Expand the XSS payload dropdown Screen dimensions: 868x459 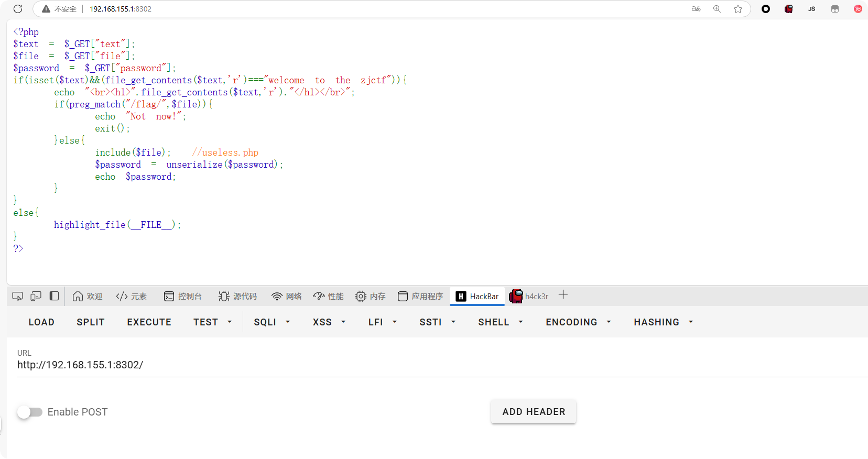pos(329,322)
